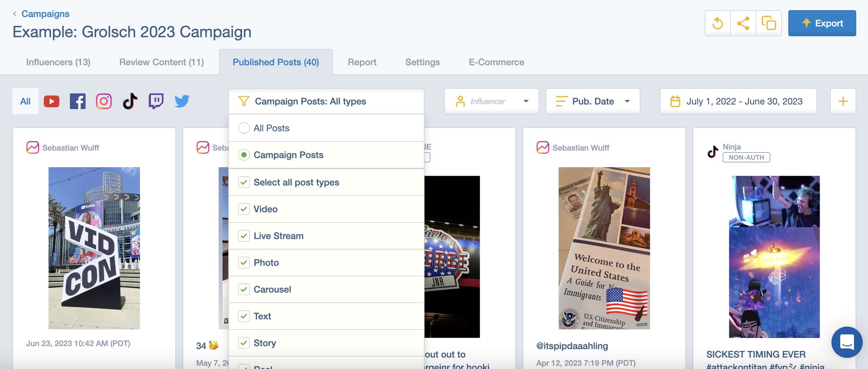Uncheck the Video post type

click(244, 209)
